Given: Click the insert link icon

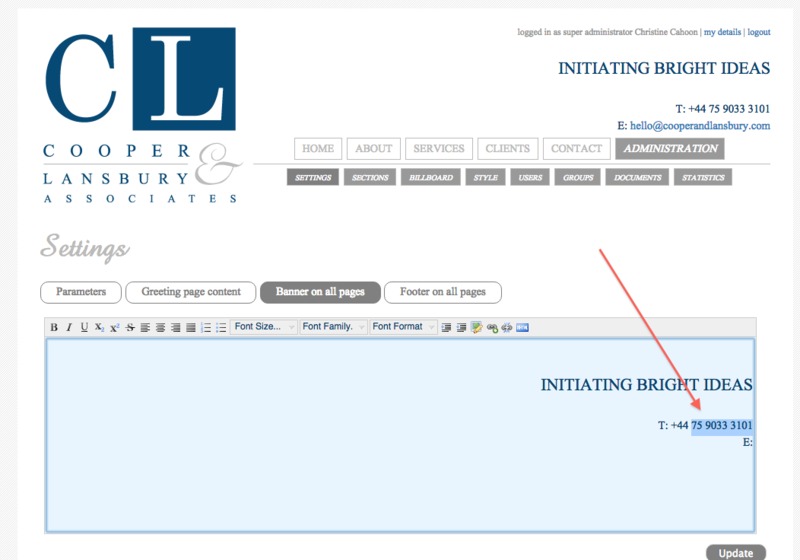Looking at the screenshot, I should pyautogui.click(x=492, y=327).
